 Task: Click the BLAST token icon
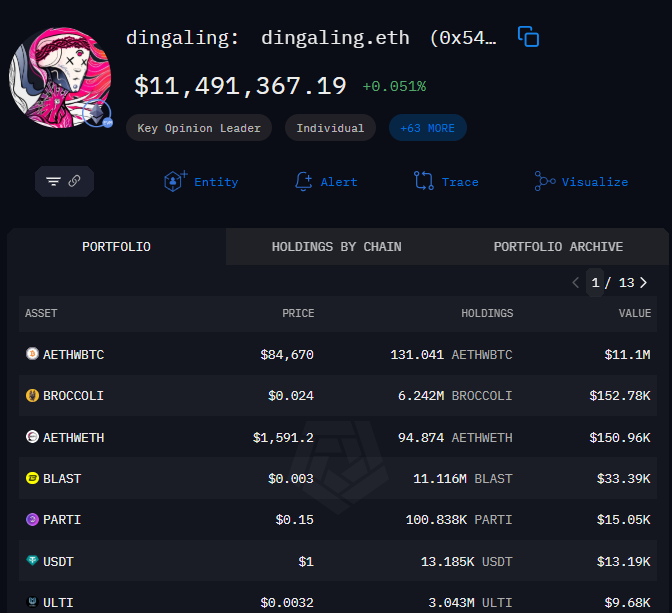point(32,479)
